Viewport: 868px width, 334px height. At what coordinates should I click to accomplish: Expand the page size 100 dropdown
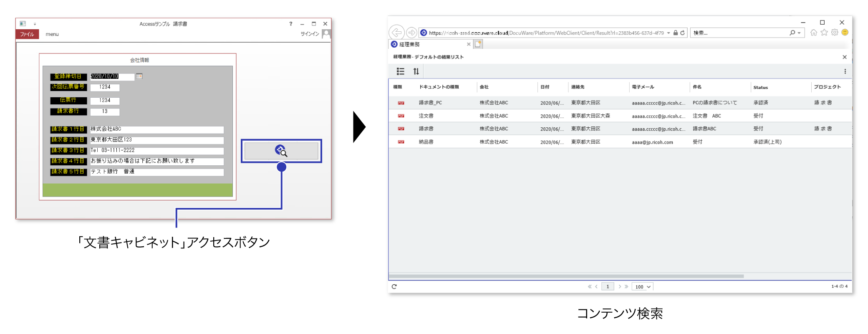pyautogui.click(x=642, y=287)
